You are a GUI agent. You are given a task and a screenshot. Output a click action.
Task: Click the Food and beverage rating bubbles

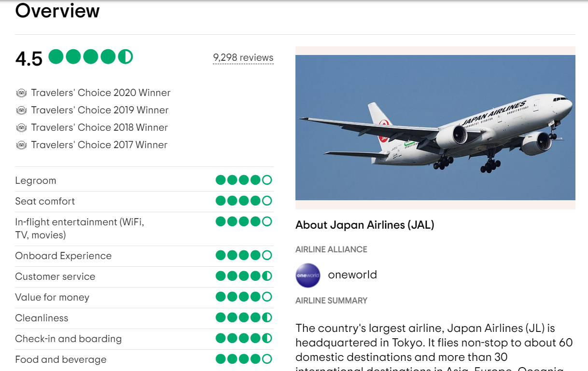244,359
